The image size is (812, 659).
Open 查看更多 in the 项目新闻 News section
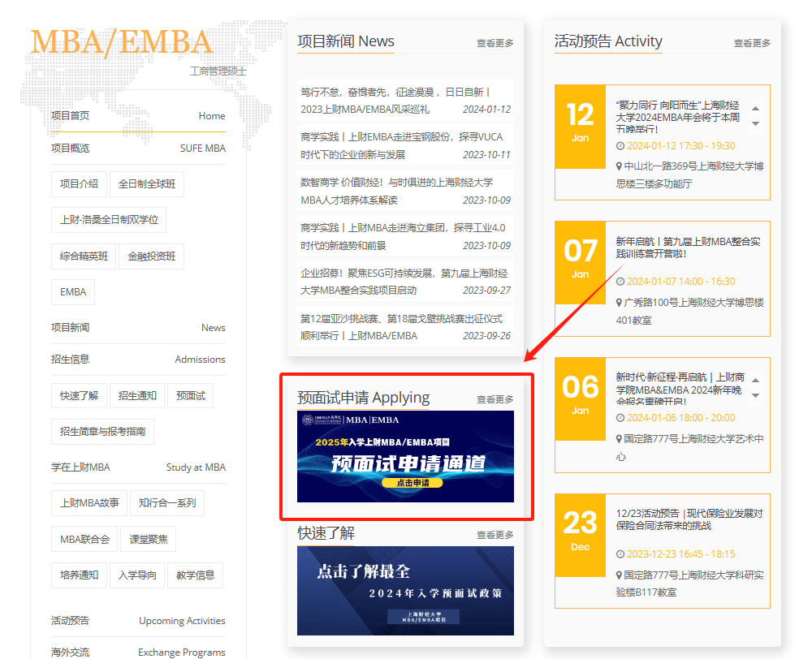click(495, 43)
